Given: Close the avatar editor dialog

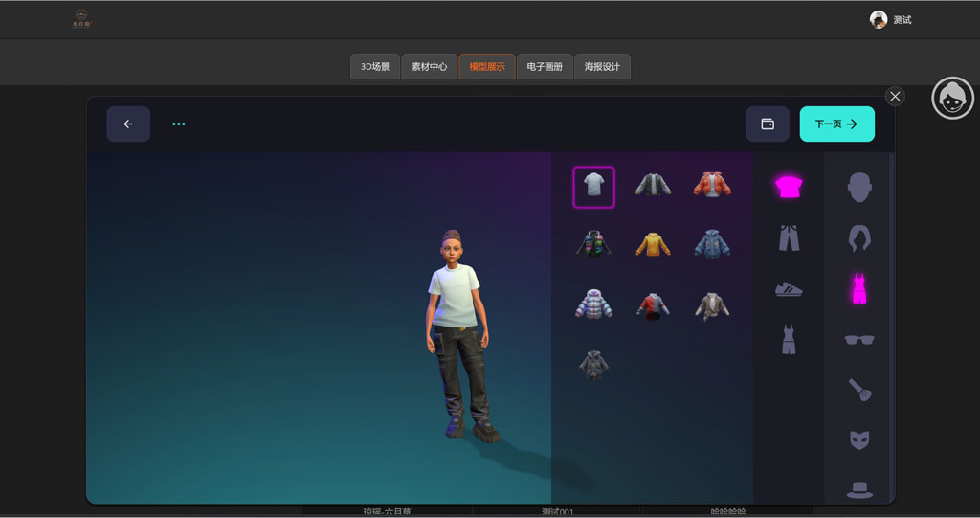Looking at the screenshot, I should 895,97.
